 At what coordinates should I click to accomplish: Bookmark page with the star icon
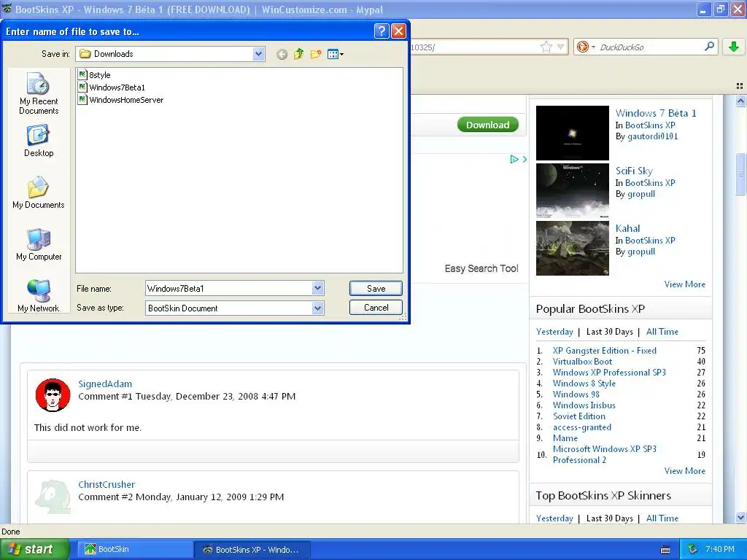pyautogui.click(x=546, y=47)
